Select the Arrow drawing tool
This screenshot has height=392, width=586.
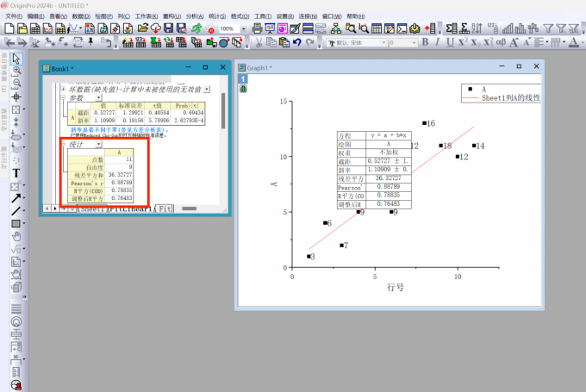16,198
